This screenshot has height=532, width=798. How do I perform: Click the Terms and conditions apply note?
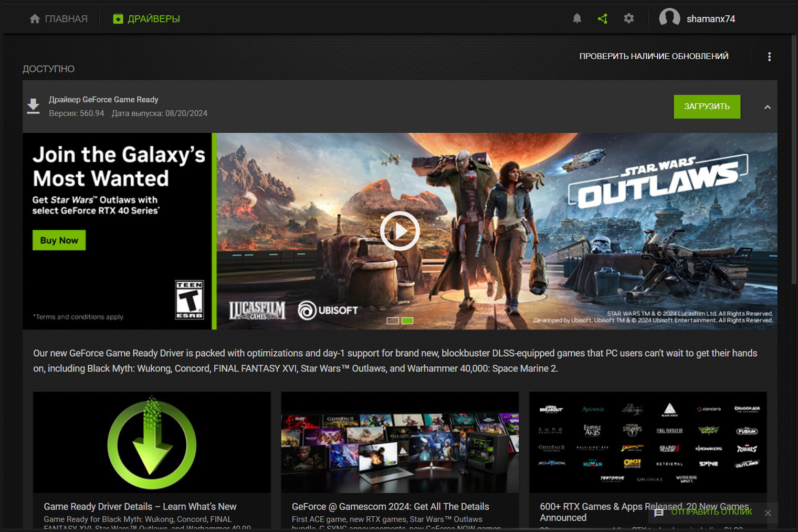[78, 317]
